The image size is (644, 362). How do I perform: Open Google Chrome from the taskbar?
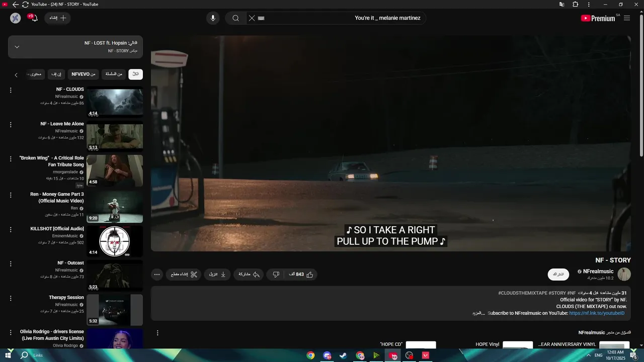tap(310, 355)
